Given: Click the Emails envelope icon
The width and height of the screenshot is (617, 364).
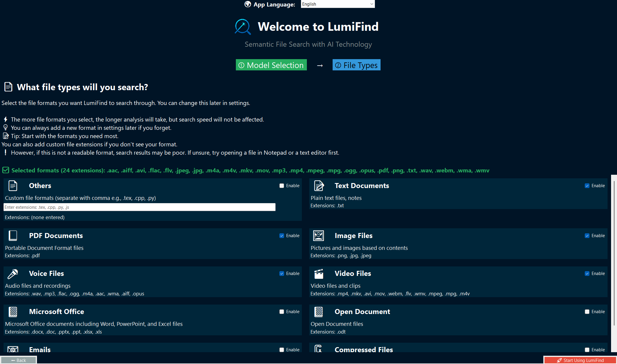Looking at the screenshot, I should [12, 349].
